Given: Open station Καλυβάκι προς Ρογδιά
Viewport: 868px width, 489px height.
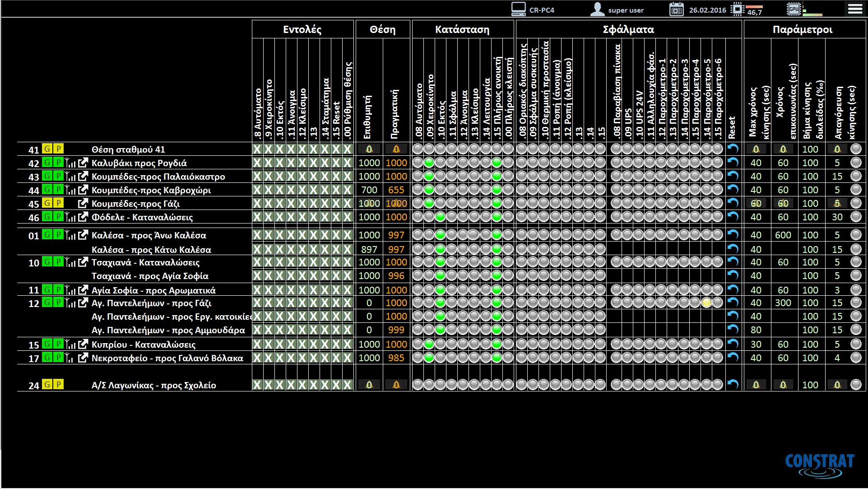Looking at the screenshot, I should [139, 163].
